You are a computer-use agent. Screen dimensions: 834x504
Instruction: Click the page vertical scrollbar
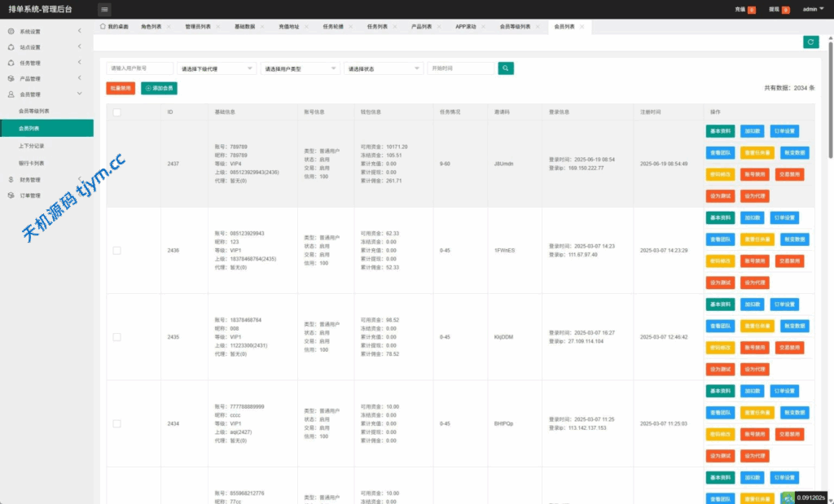click(830, 98)
